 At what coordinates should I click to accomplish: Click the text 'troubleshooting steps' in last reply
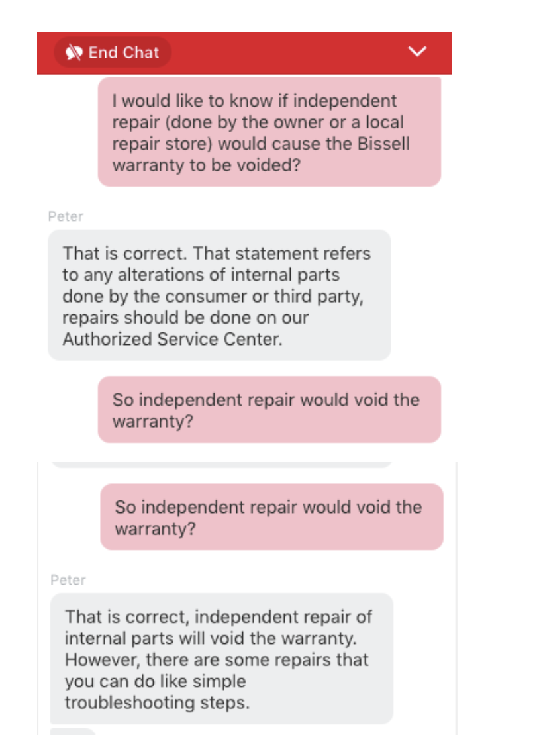[156, 703]
